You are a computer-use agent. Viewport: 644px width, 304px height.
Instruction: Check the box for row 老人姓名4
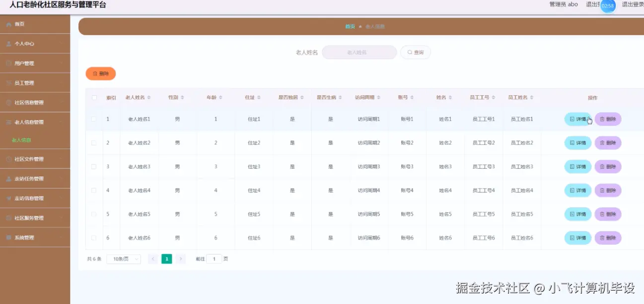[94, 190]
